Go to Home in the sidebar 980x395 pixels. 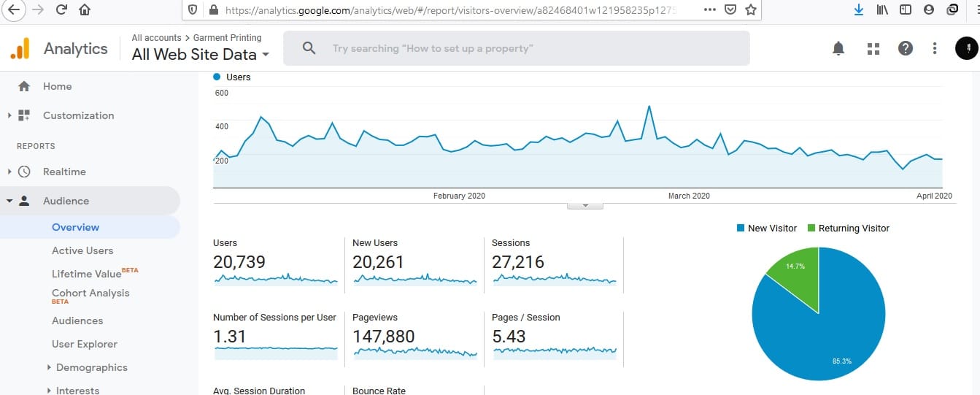pyautogui.click(x=57, y=86)
